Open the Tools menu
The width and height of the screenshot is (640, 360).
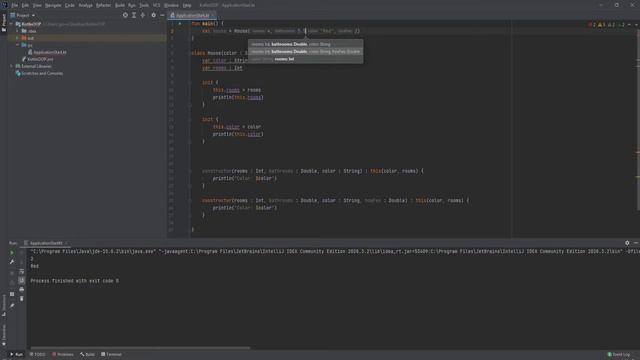tap(144, 5)
